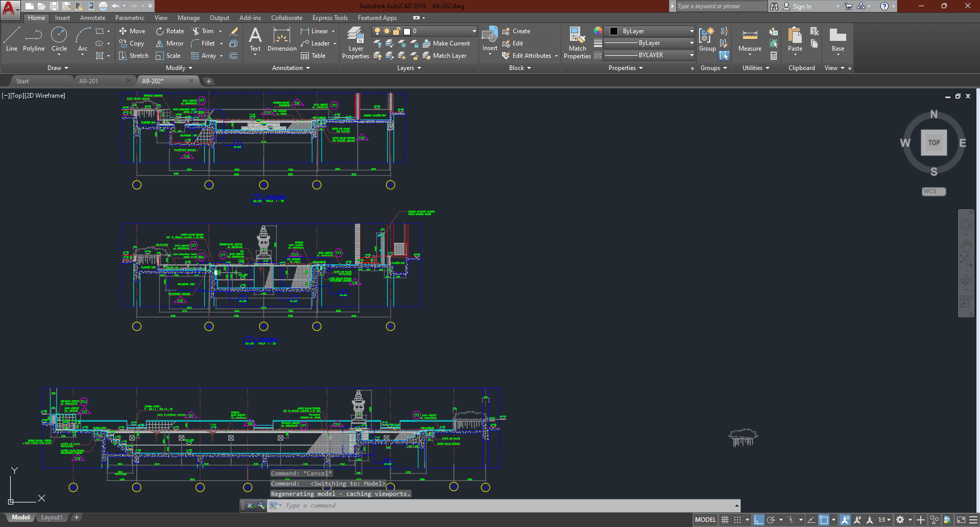Open the ByLayer object color dropdown

(691, 31)
